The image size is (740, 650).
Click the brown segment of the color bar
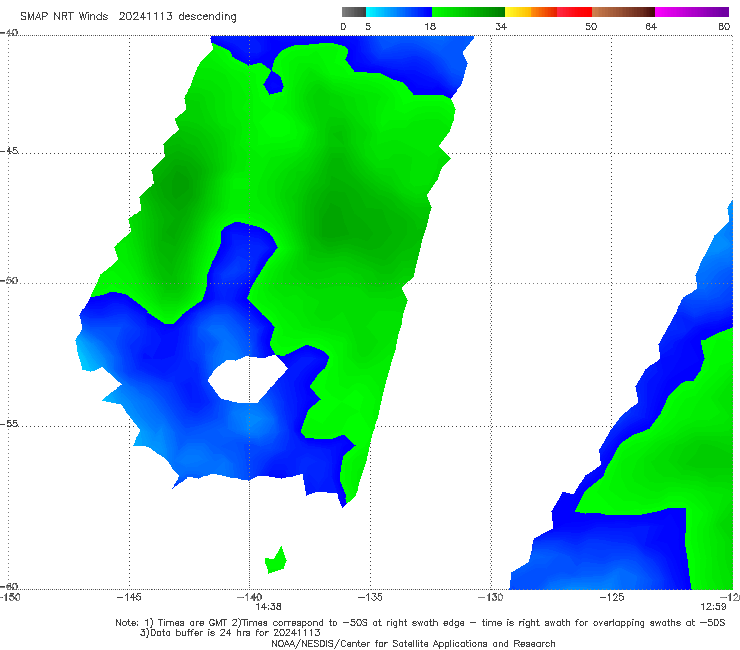(623, 12)
